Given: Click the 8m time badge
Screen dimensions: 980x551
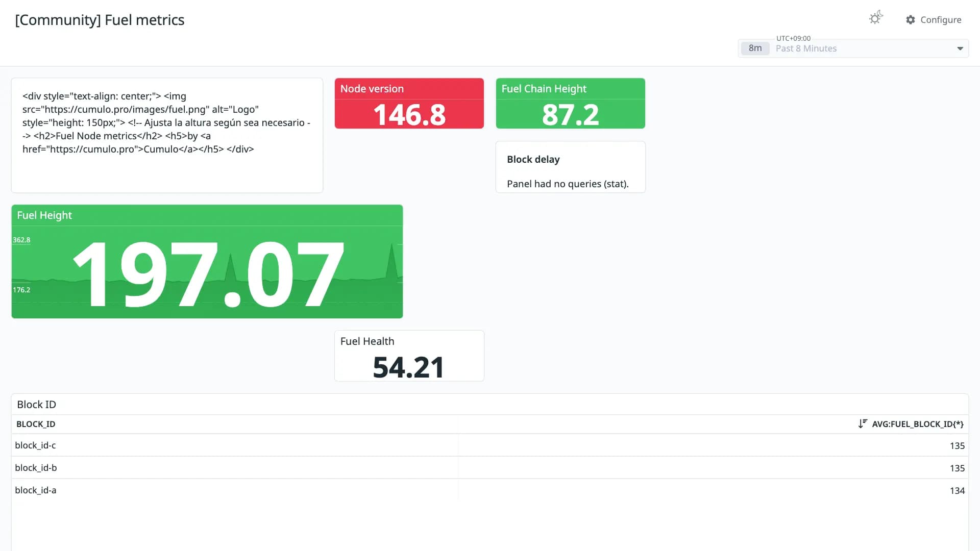Looking at the screenshot, I should [755, 48].
